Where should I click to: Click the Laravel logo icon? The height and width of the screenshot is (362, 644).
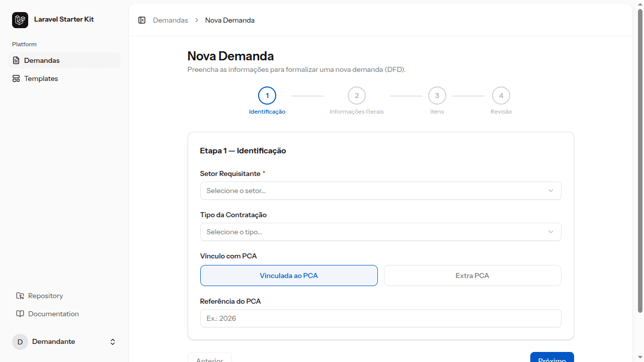(20, 20)
